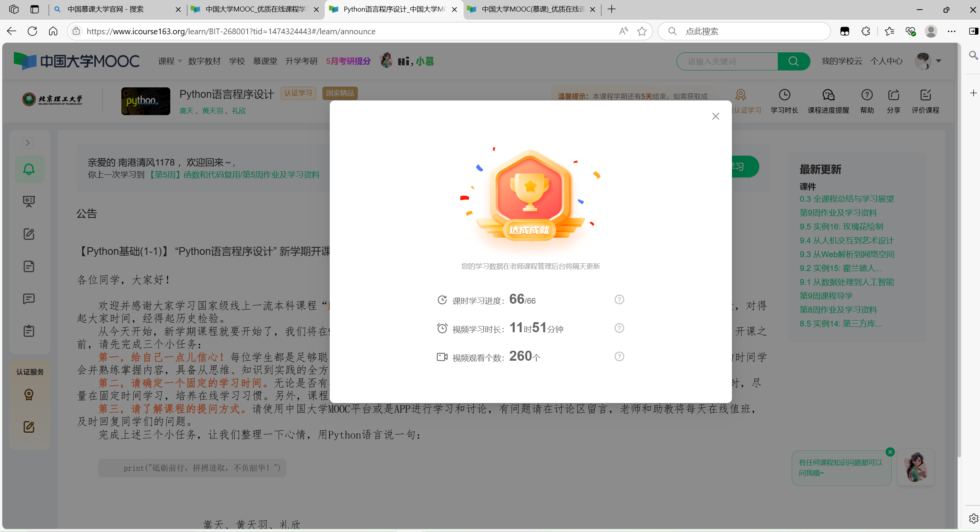Open link 9.5 实例16: 玫瑰花绘制
Image resolution: width=980 pixels, height=532 pixels.
[841, 227]
